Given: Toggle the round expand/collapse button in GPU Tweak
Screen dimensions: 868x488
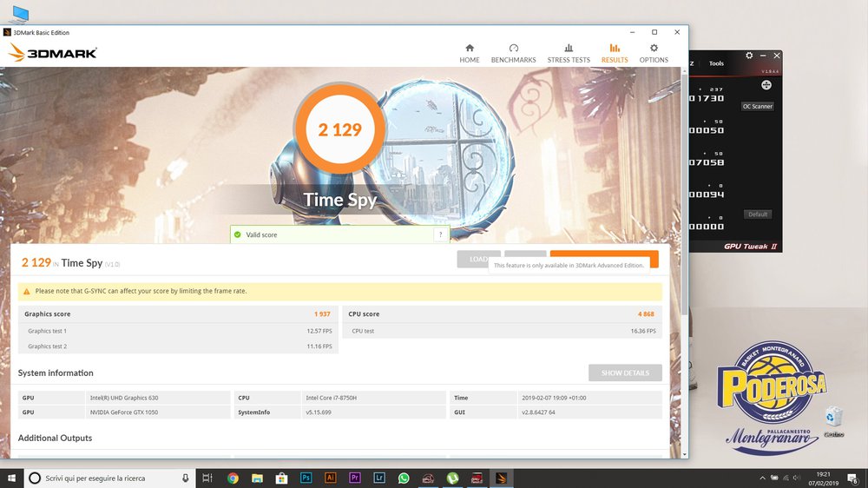Looking at the screenshot, I should (x=766, y=84).
